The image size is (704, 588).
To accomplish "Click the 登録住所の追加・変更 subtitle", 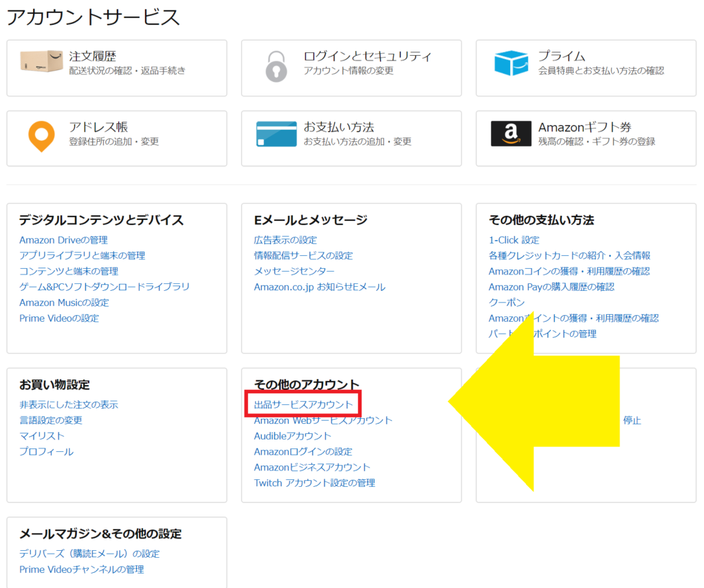I will point(113,142).
